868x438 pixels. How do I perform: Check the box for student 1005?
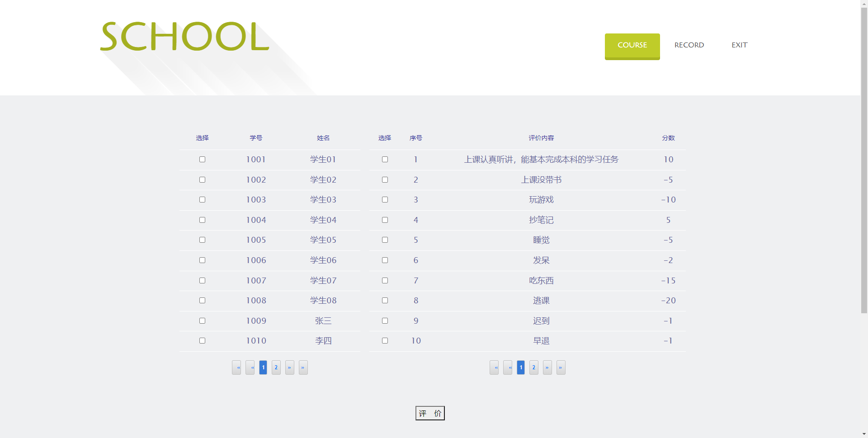pos(202,240)
